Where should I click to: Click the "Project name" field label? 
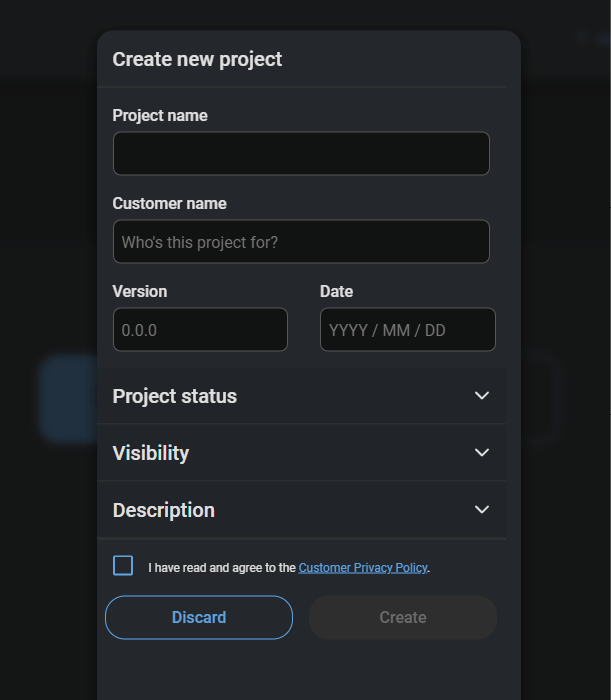click(160, 116)
